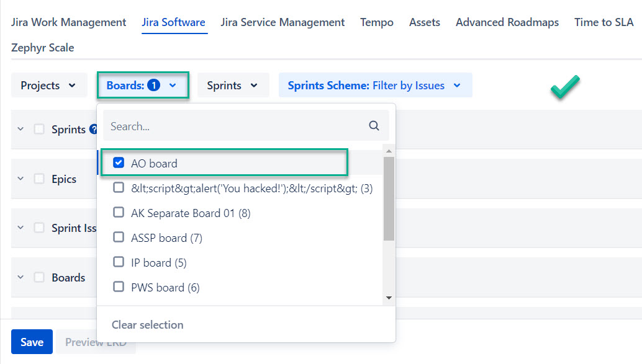Click Clear selection link

tap(148, 325)
